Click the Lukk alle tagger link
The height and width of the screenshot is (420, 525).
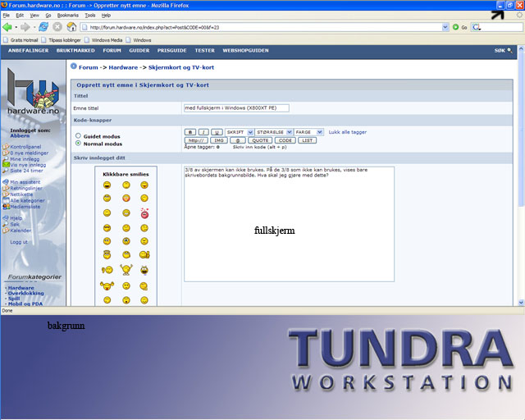348,132
